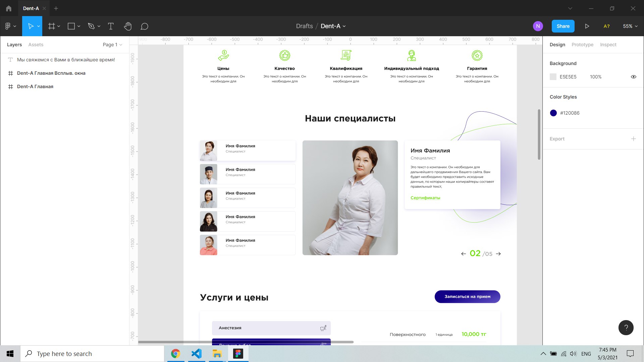Click the Share button
Viewport: 644px width, 362px height.
point(563,26)
